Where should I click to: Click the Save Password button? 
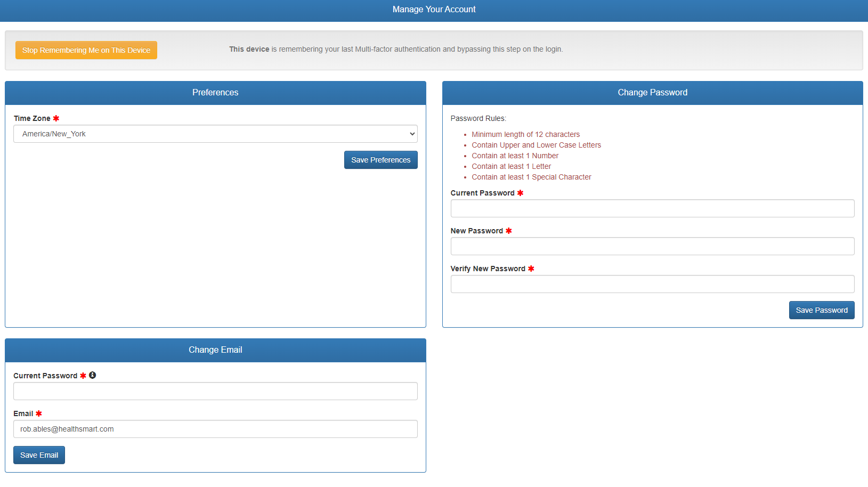(x=821, y=310)
